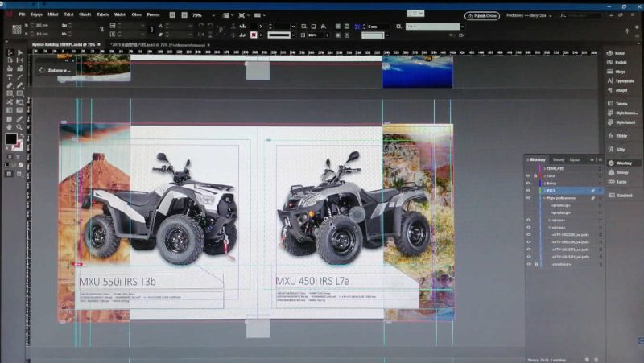The image size is (644, 363).
Task: Toggle visibility of the Boksy layer
Action: pos(529,184)
